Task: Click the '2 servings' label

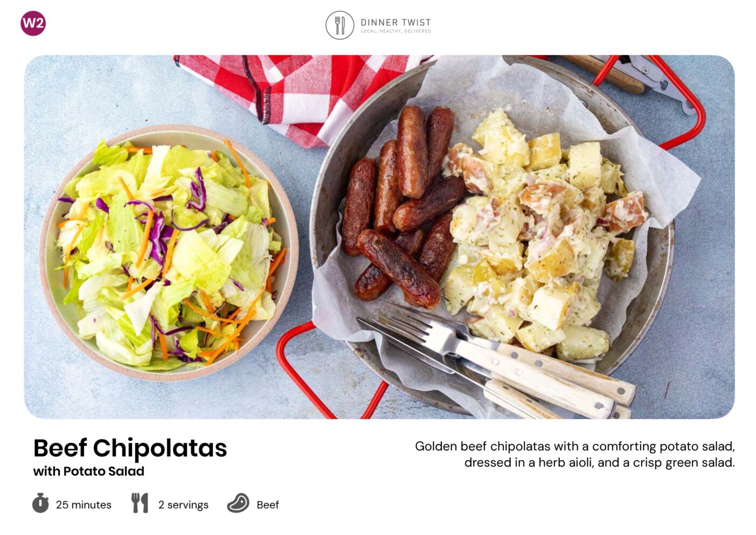Action: [183, 505]
